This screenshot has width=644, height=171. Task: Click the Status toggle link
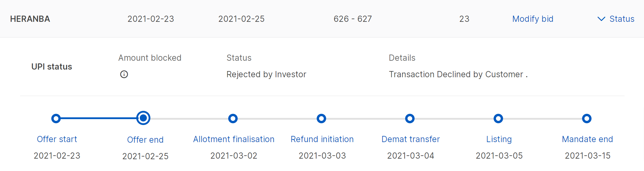[x=622, y=19]
